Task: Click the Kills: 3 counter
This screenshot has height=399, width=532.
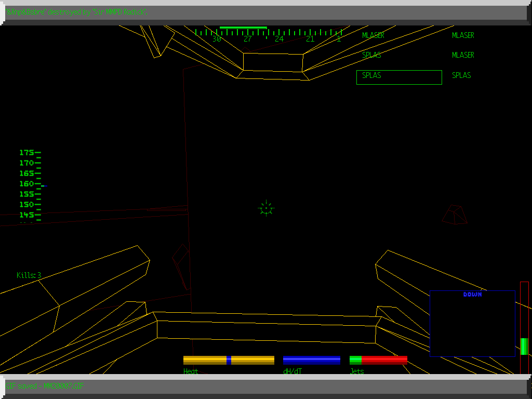Action: pos(29,275)
